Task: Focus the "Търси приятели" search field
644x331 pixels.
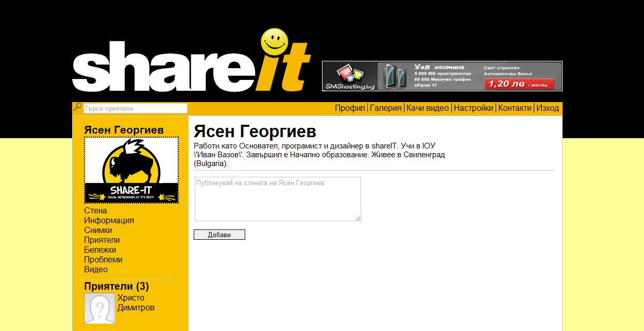Action: 135,108
